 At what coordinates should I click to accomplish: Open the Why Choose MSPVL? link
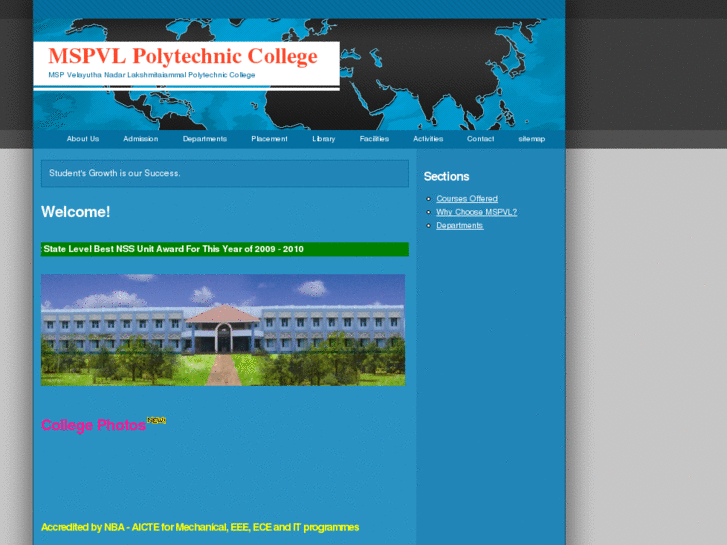click(x=477, y=212)
